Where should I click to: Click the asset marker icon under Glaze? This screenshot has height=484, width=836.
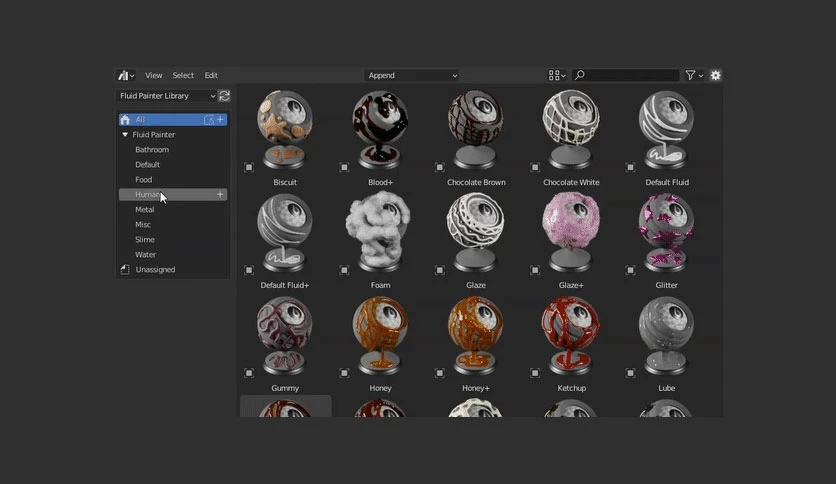pos(440,270)
